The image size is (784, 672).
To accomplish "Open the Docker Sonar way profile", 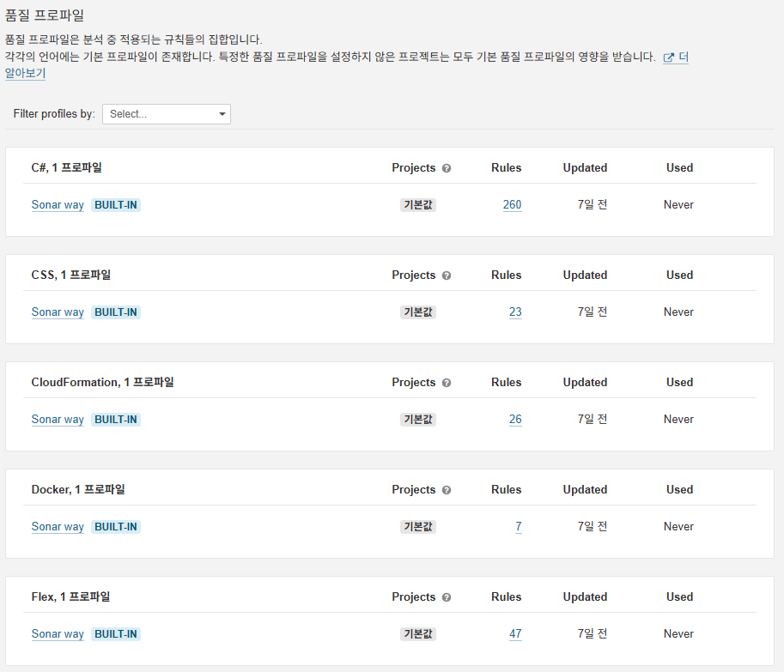I will pyautogui.click(x=58, y=527).
